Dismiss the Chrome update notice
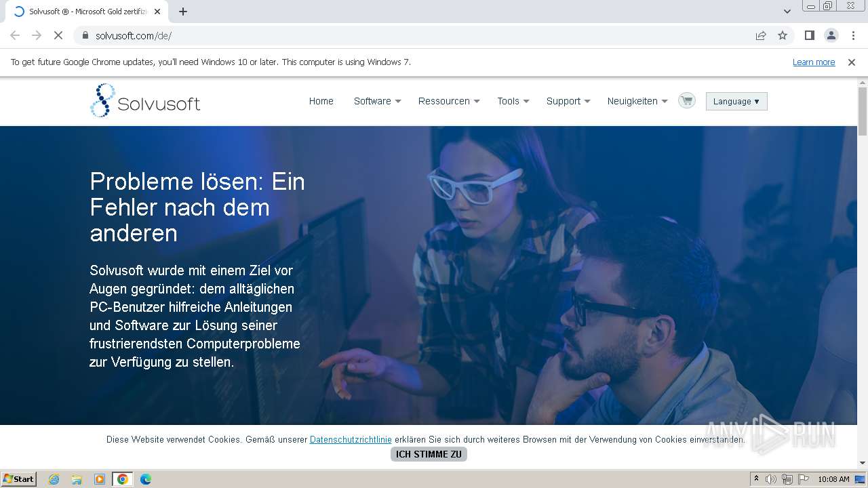 click(x=852, y=62)
